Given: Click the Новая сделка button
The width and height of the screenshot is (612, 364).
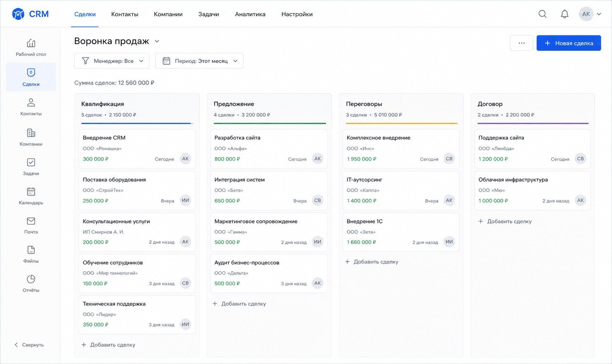Looking at the screenshot, I should (x=569, y=43).
